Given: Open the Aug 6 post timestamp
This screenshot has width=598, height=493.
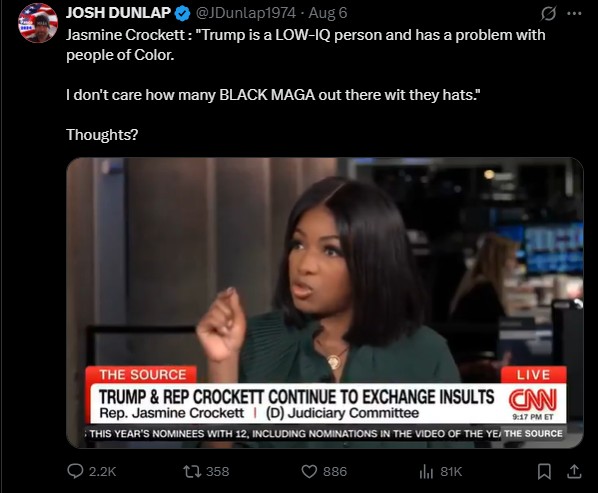Looking at the screenshot, I should click(328, 13).
